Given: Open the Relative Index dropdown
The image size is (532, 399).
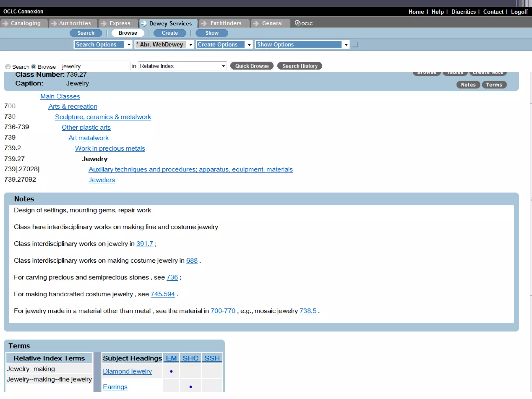Looking at the screenshot, I should pyautogui.click(x=223, y=66).
